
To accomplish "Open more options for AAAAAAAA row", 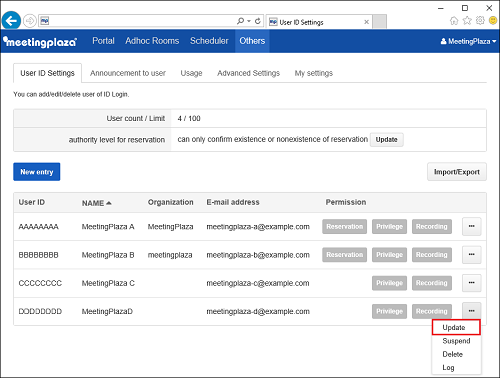I will click(471, 226).
